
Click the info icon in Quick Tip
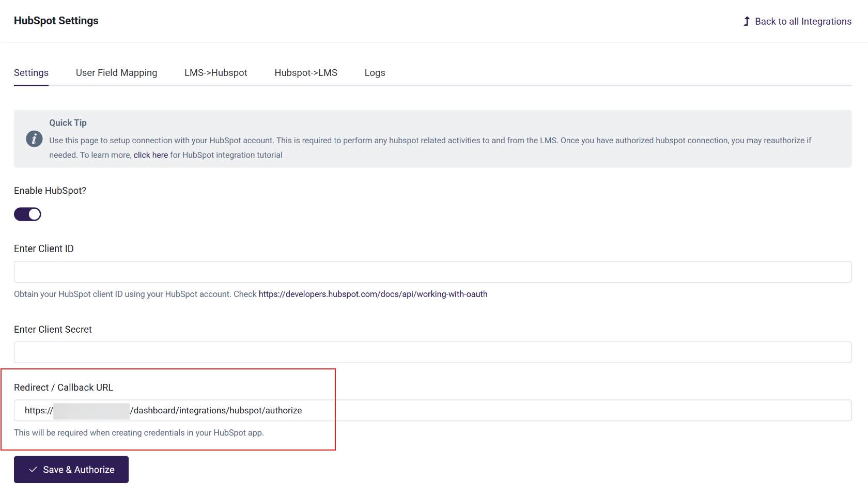[34, 139]
